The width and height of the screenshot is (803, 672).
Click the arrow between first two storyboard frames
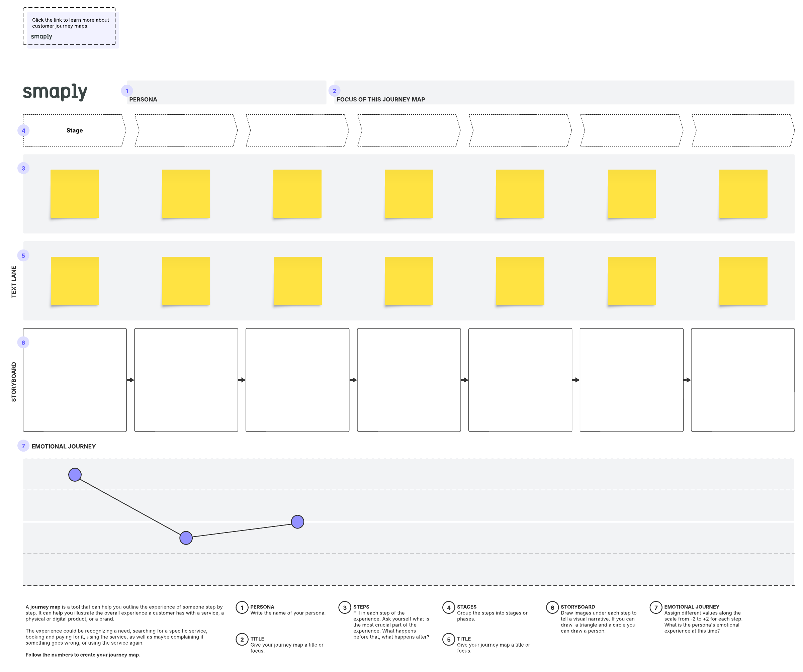coord(130,380)
